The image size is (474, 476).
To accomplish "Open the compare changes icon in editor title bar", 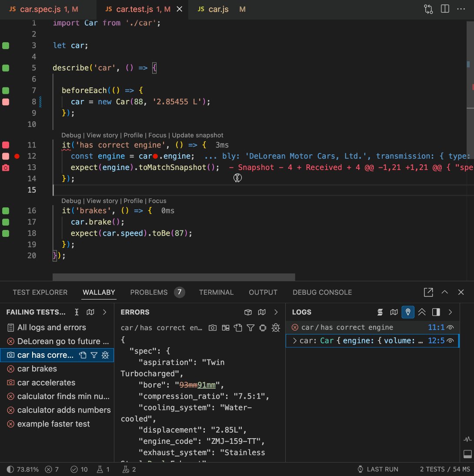I will point(428,9).
